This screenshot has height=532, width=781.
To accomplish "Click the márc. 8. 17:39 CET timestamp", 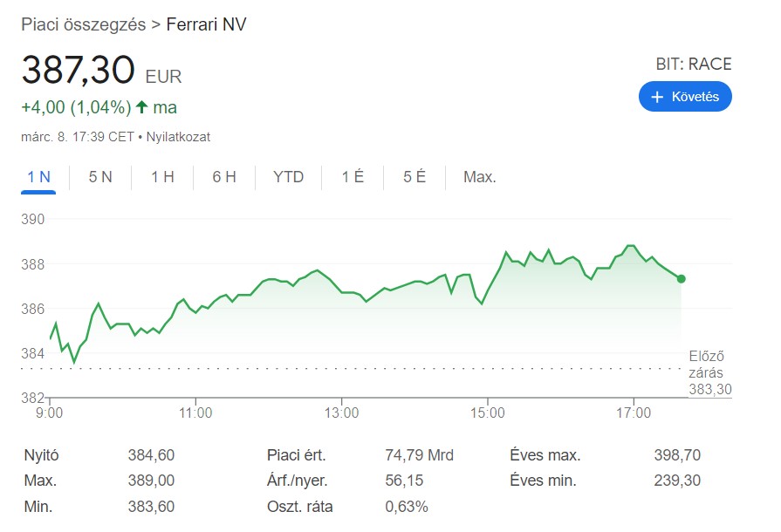I will coord(77,137).
